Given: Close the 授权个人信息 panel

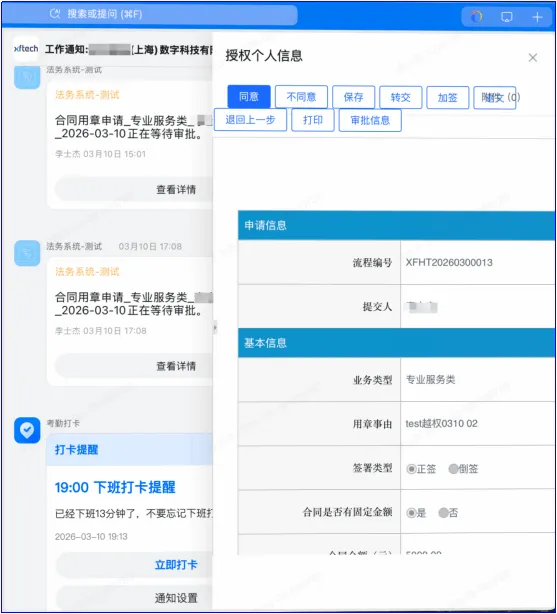Looking at the screenshot, I should [x=533, y=58].
